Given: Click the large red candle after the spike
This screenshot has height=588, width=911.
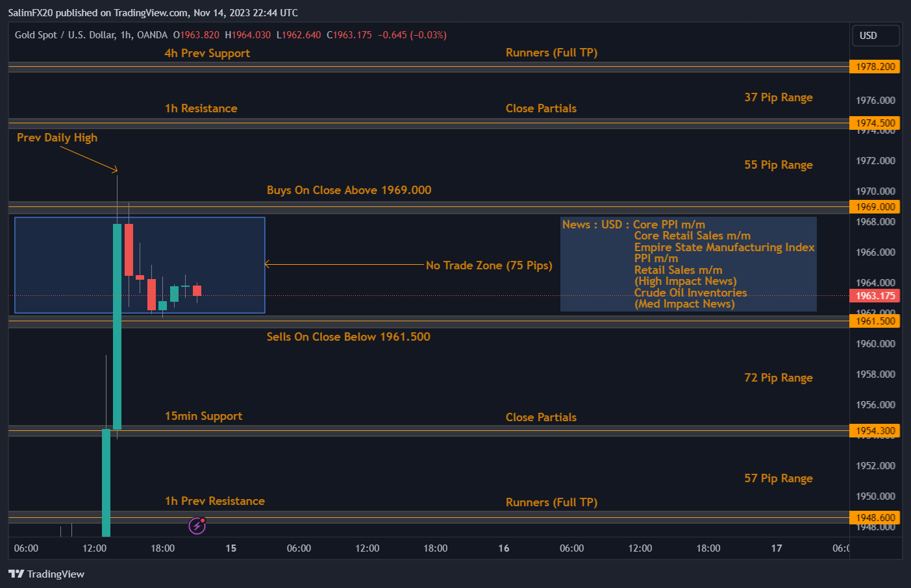Looking at the screenshot, I should tap(129, 250).
